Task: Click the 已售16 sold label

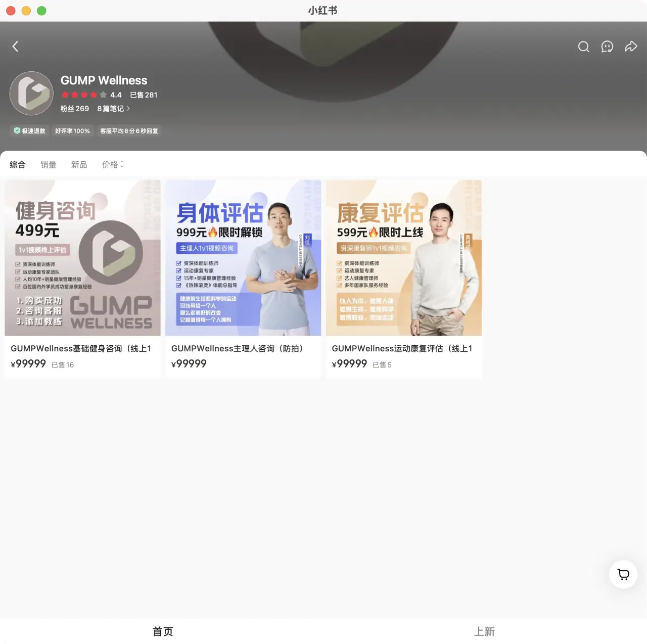Action: pos(63,365)
